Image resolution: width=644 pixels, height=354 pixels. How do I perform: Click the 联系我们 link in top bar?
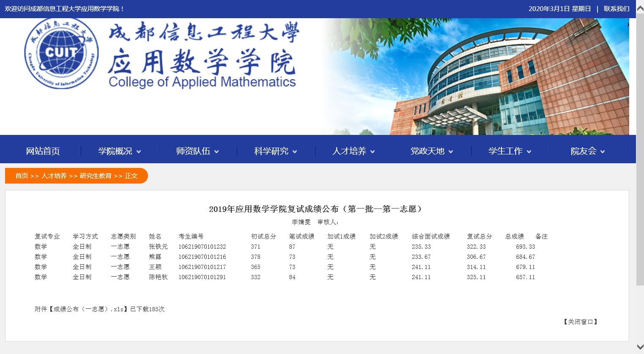616,9
